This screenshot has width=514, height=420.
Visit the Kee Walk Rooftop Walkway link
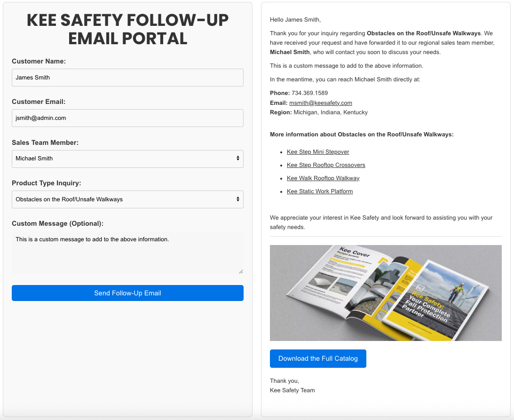click(323, 178)
